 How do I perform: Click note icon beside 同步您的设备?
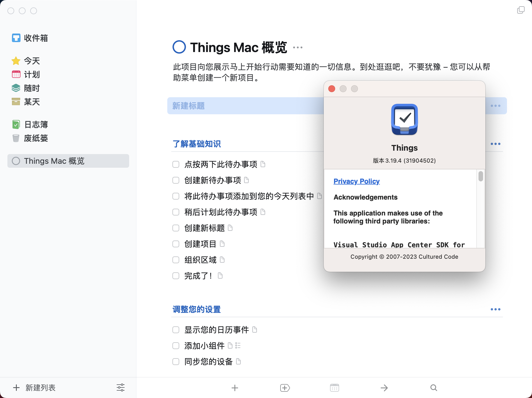tap(239, 361)
